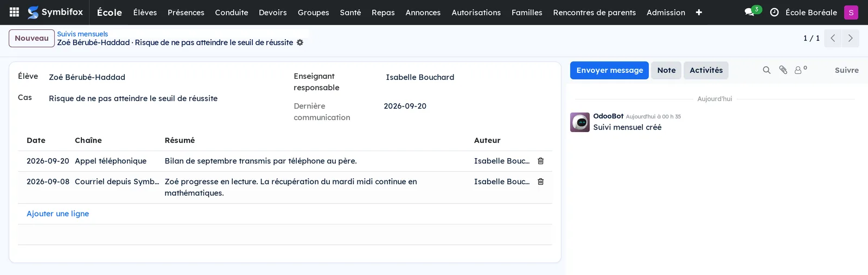Click the Dernière communication date 2026-09-20

(405, 106)
